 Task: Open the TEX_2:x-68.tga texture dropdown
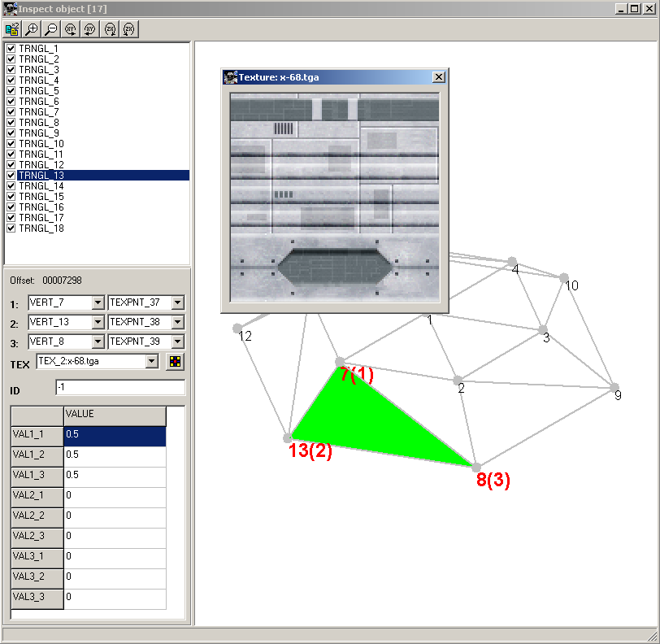tap(151, 362)
